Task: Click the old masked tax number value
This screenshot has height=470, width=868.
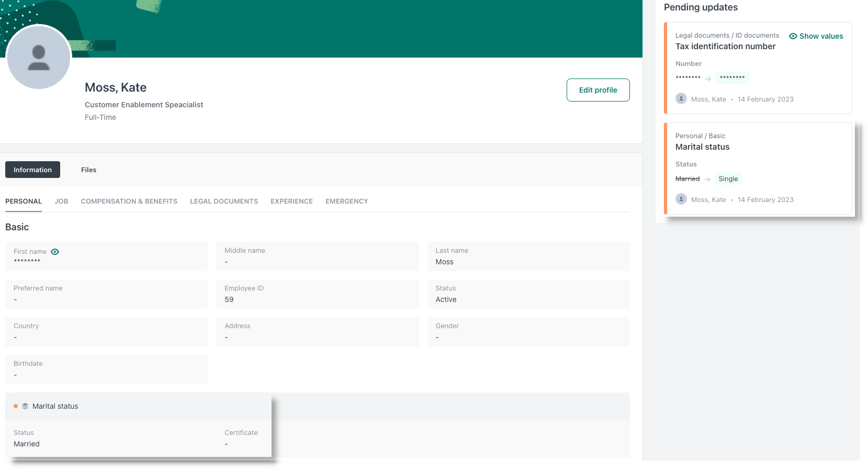Action: [x=688, y=77]
